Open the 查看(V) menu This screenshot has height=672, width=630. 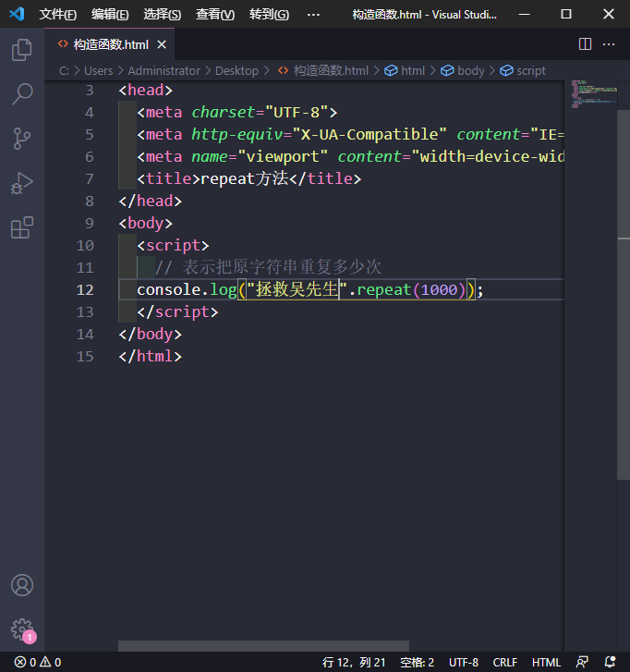[215, 15]
